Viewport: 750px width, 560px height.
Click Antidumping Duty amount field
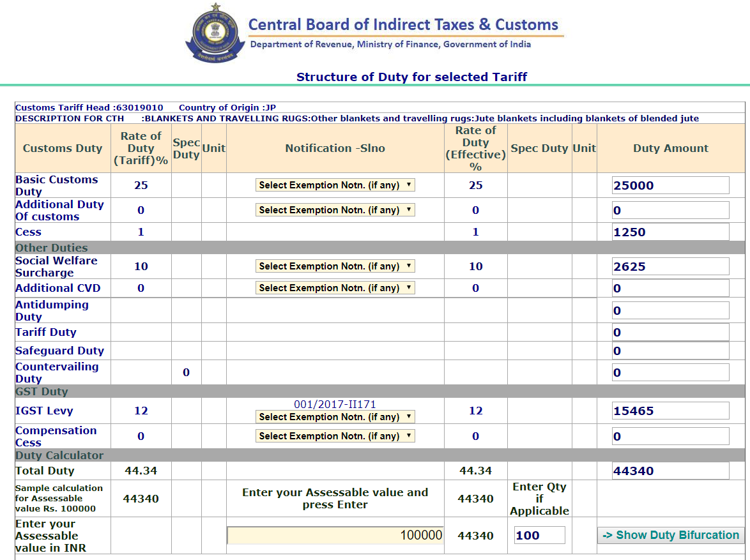tap(671, 310)
